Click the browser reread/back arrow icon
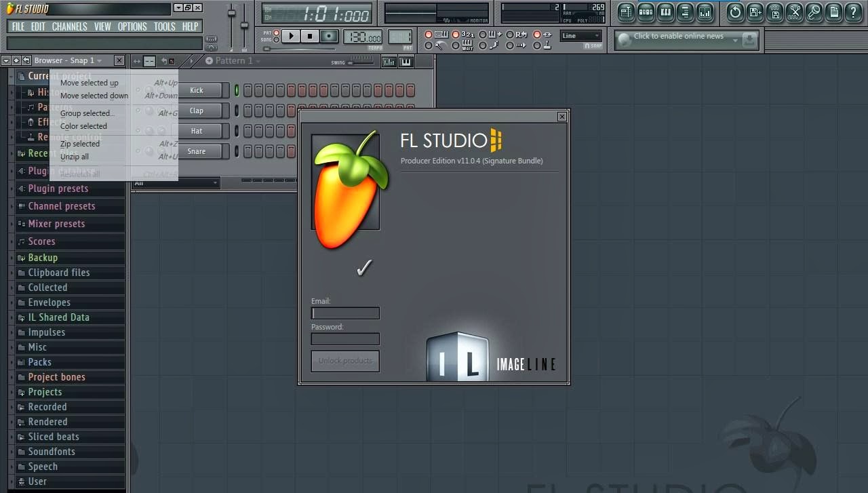This screenshot has height=493, width=868. coord(26,60)
